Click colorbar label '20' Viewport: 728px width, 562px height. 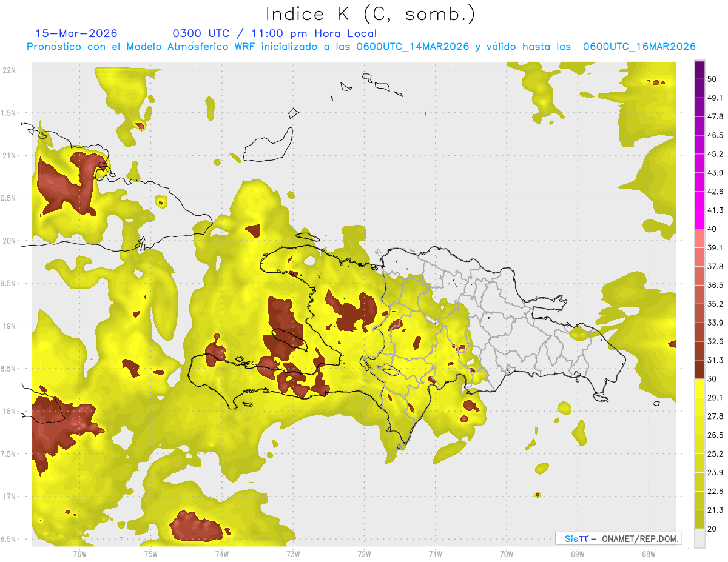tap(713, 528)
